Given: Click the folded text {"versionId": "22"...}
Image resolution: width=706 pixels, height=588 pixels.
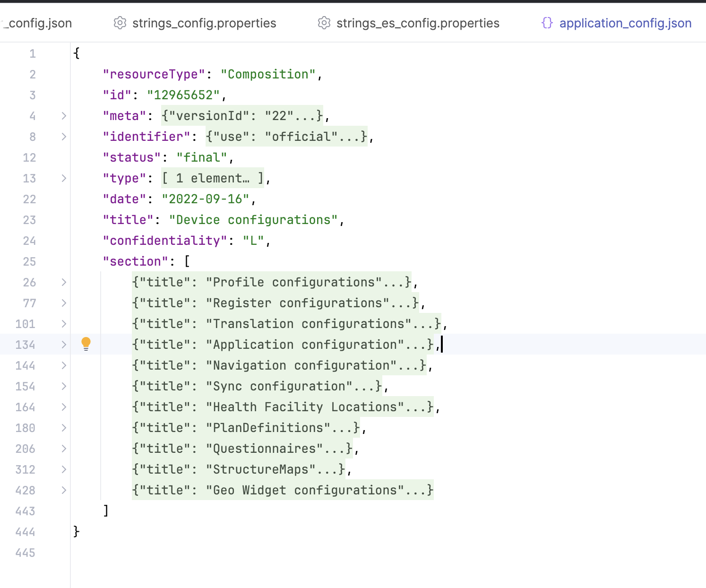Looking at the screenshot, I should tap(242, 116).
